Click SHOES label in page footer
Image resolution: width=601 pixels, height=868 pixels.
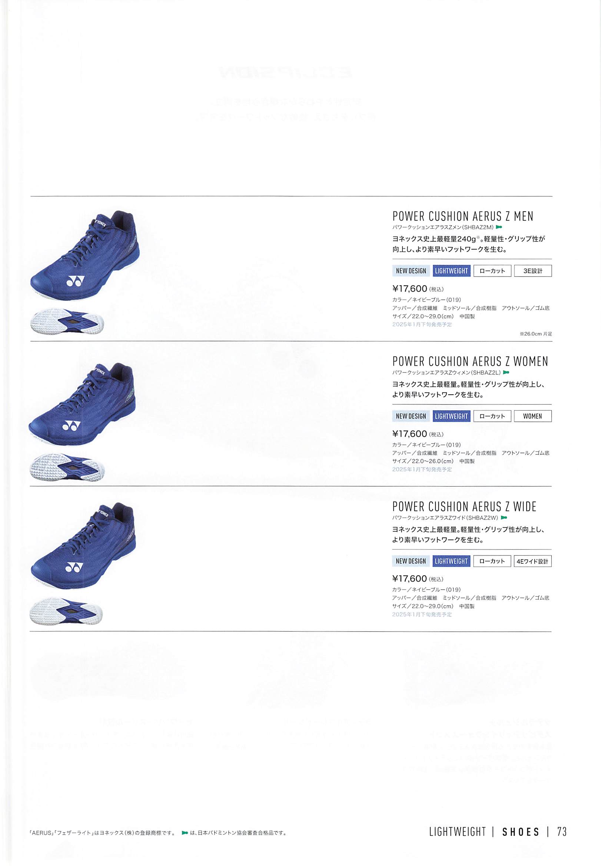521,831
